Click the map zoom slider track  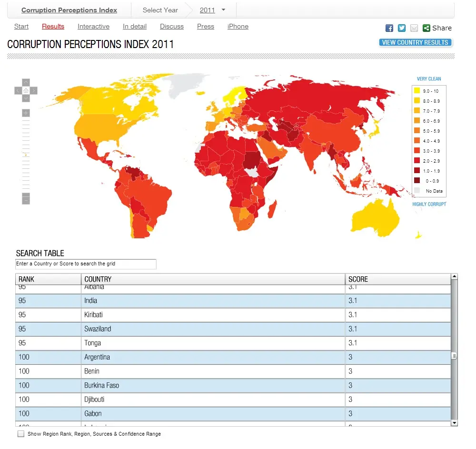click(x=26, y=155)
